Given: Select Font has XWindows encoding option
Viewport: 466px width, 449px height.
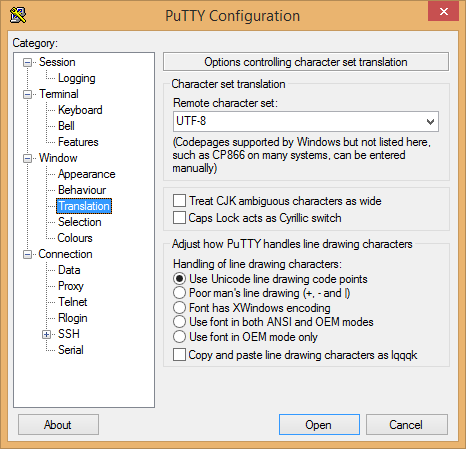Looking at the screenshot, I should coord(179,308).
